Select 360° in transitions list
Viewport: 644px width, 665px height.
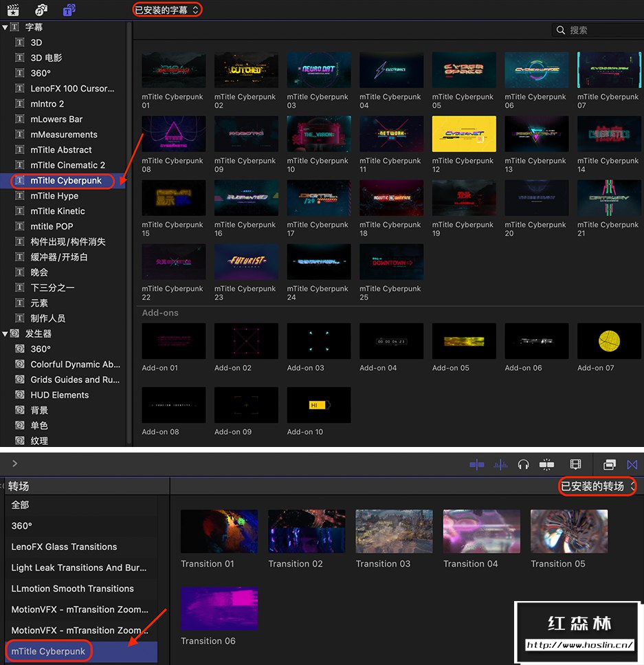[x=21, y=526]
